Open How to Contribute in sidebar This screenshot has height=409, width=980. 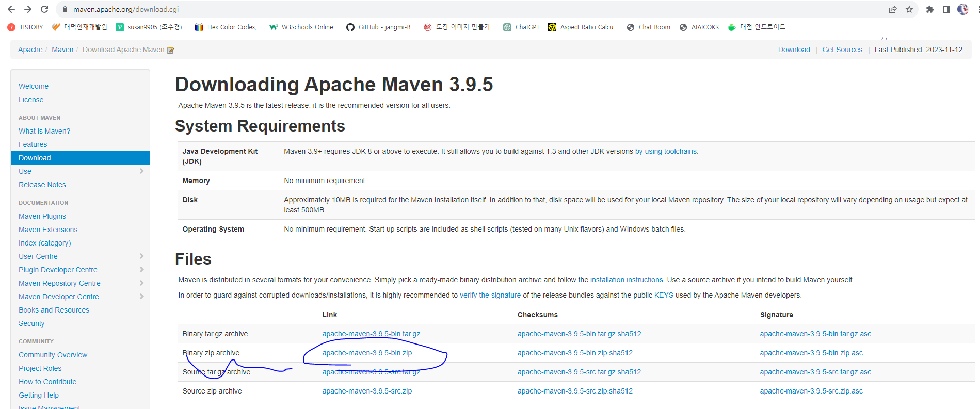tap(47, 382)
